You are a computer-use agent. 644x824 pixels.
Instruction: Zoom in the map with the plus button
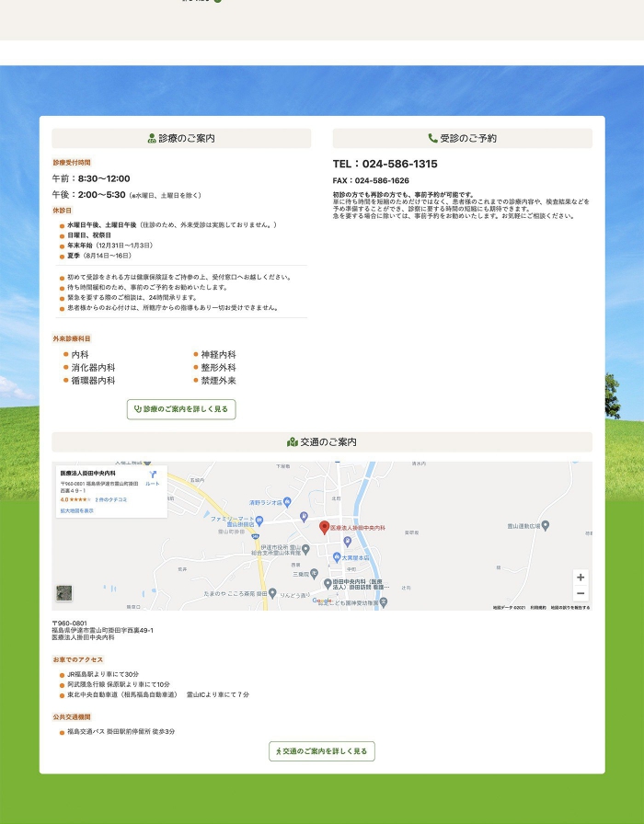tap(581, 578)
